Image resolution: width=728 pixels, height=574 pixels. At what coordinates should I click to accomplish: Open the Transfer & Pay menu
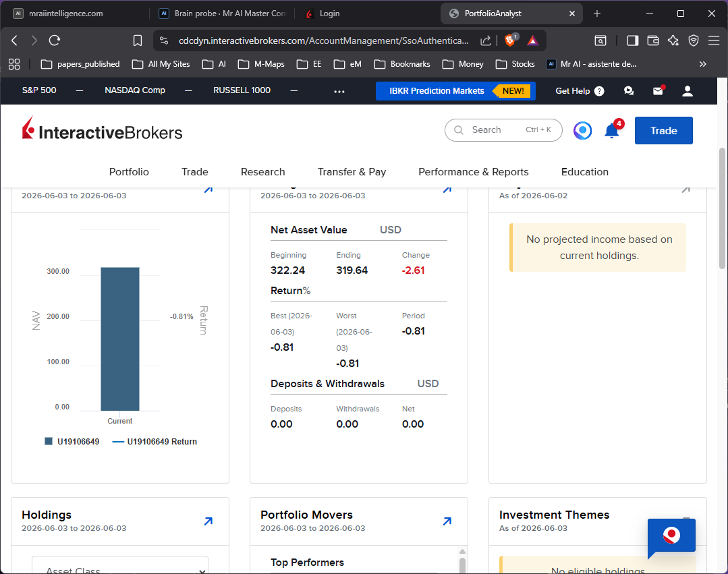[352, 172]
